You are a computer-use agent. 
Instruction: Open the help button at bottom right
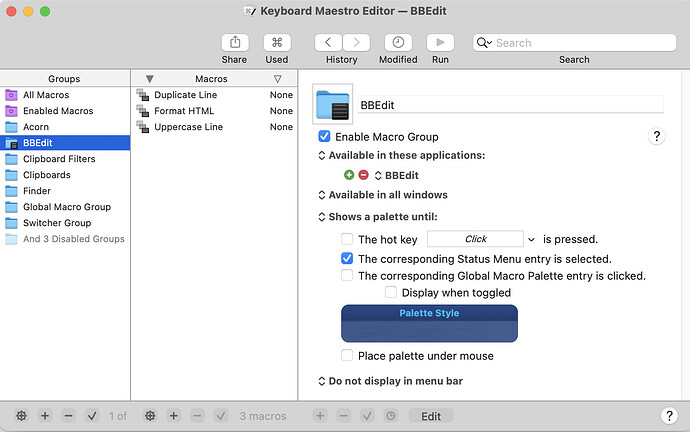669,416
